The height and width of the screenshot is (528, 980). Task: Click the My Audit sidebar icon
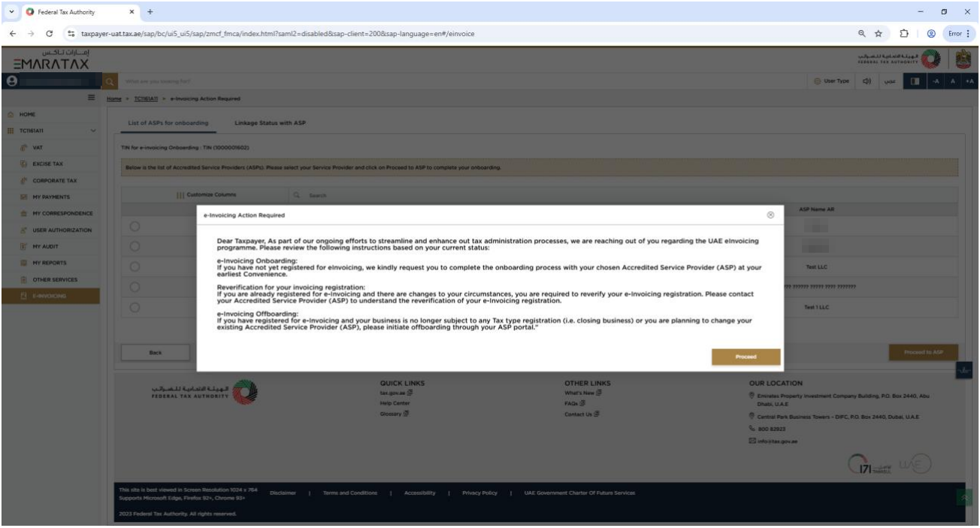coord(24,247)
